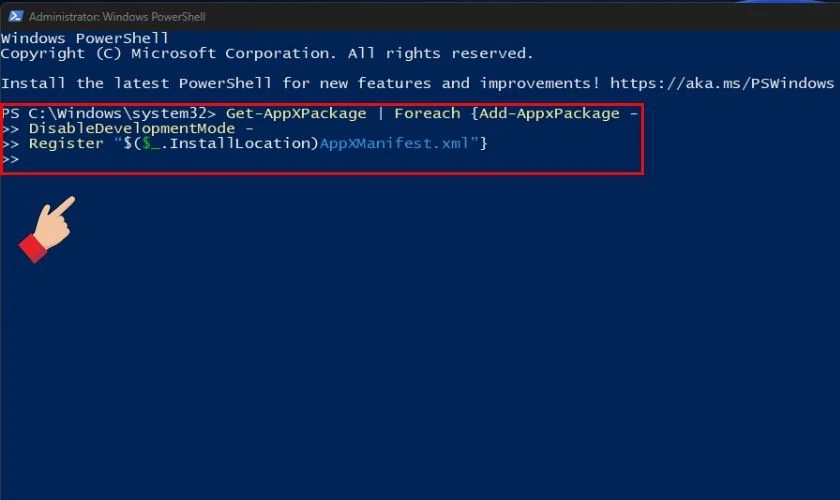Click the PS C:\Windows\system32> prompt

coord(109,114)
